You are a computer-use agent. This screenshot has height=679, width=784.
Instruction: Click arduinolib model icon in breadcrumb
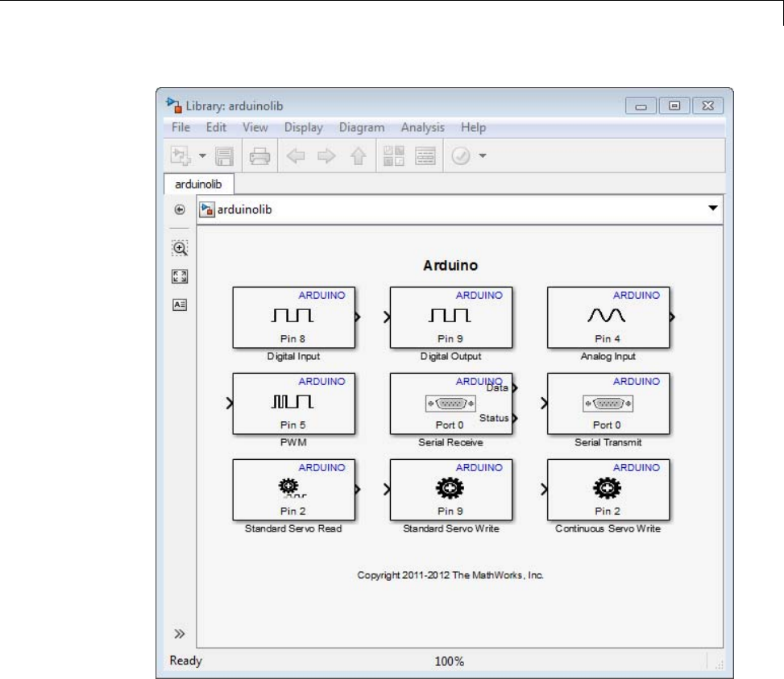(207, 209)
